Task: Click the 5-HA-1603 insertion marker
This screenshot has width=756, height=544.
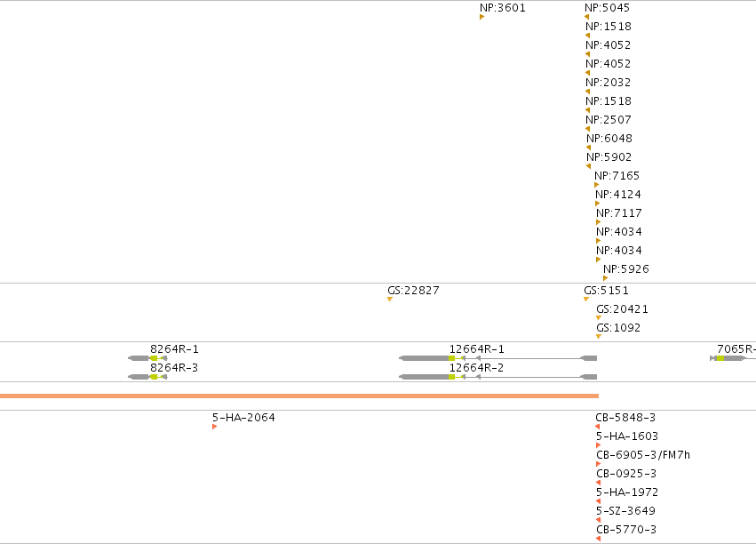Action: point(599,445)
